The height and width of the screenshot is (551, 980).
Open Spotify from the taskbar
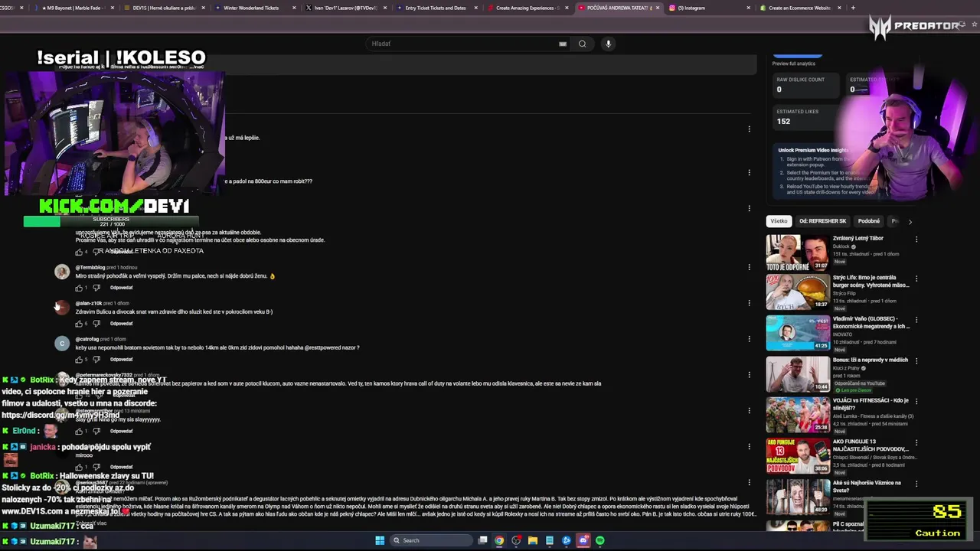600,540
